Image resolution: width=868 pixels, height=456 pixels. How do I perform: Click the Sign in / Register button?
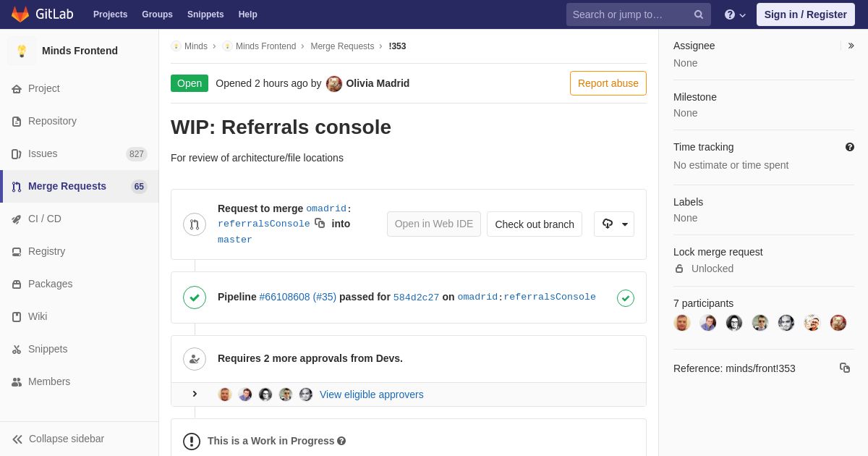[x=806, y=14]
